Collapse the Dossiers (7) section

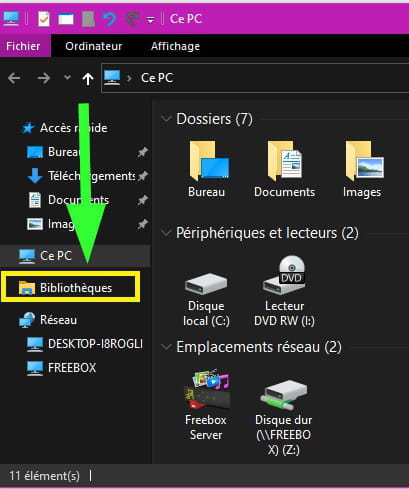tap(166, 119)
